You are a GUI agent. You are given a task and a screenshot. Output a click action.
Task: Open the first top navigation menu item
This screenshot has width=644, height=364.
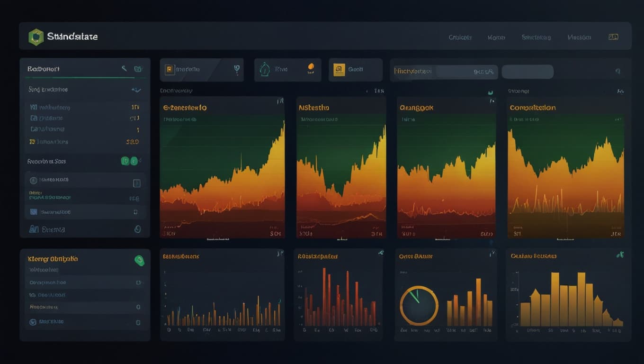coord(460,37)
